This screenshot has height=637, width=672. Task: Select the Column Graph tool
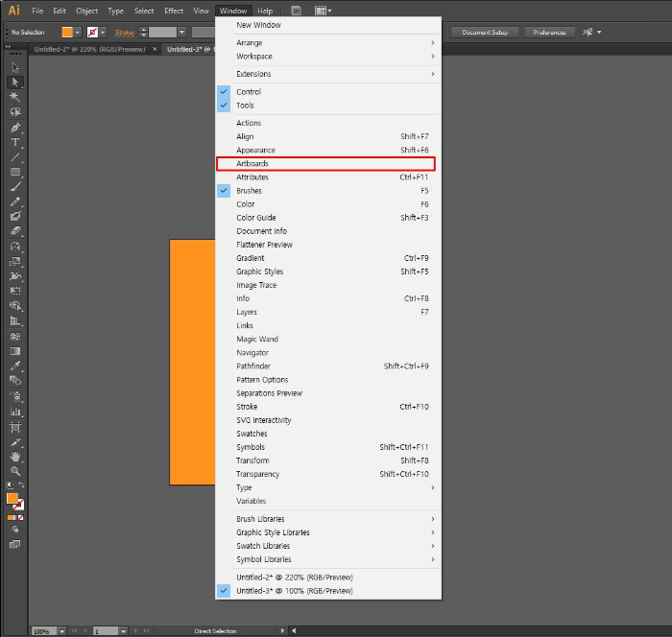(x=15, y=412)
